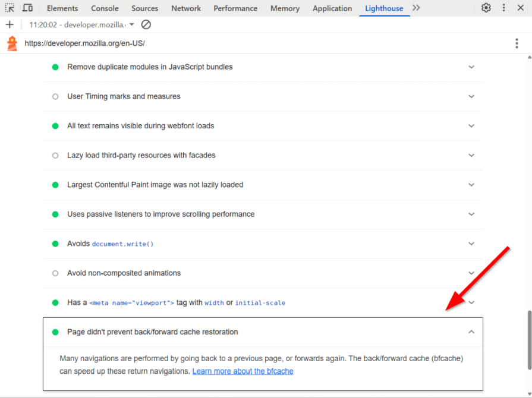
Task: Click the new Lighthouse report plus icon
Action: (x=9, y=24)
